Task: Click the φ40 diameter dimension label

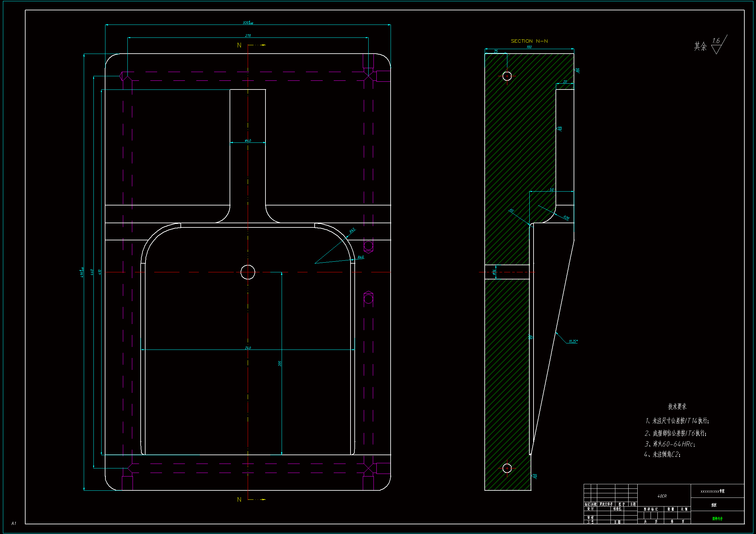Action: [x=248, y=141]
